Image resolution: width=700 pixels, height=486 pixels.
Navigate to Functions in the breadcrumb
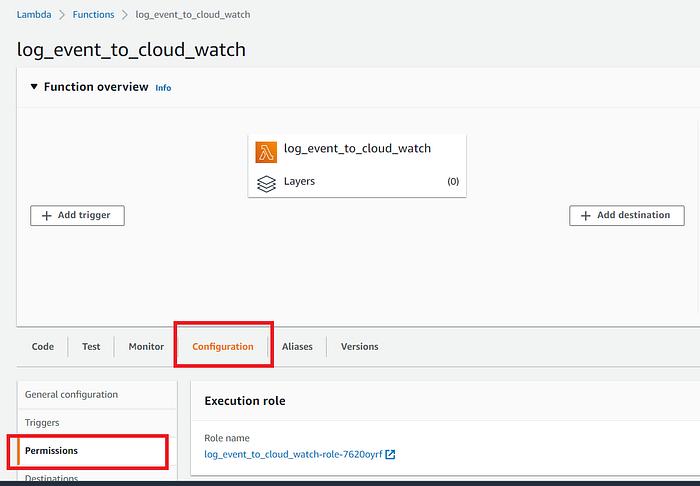pos(93,15)
